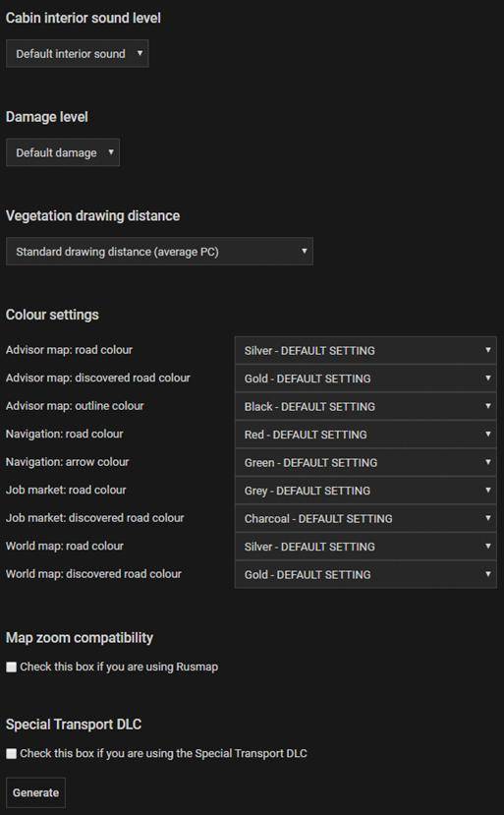Click arrow on Default interior sound dropdown
The width and height of the screenshot is (504, 815).
pyautogui.click(x=140, y=53)
